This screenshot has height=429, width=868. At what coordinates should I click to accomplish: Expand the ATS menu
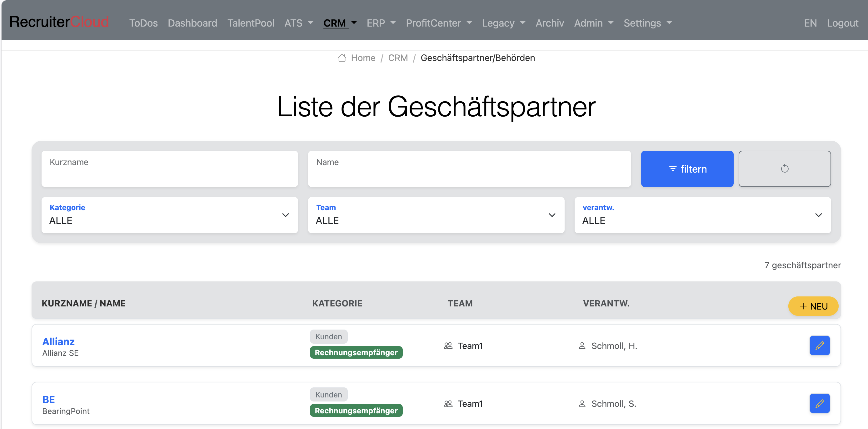(298, 23)
